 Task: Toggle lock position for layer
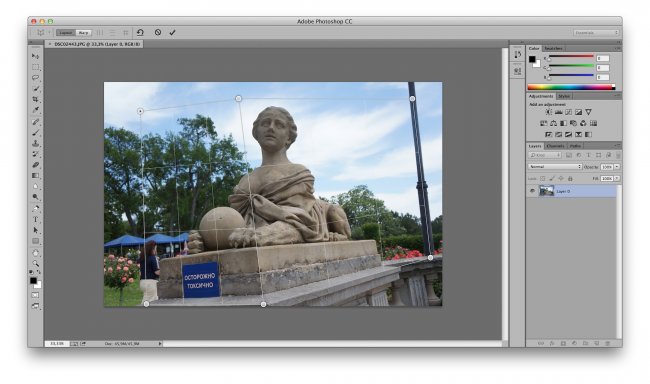tap(561, 178)
